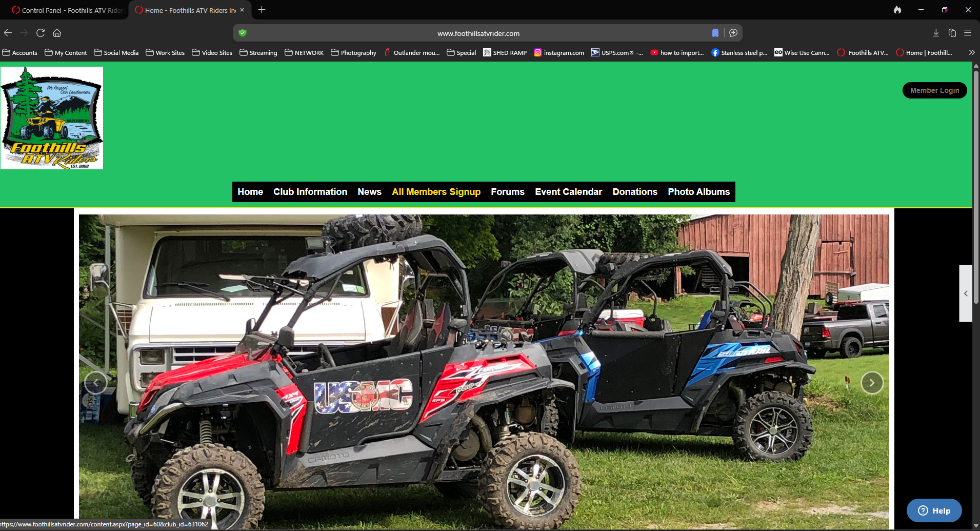This screenshot has width=980, height=531.
Task: Show previous slideshow photo
Action: point(95,383)
